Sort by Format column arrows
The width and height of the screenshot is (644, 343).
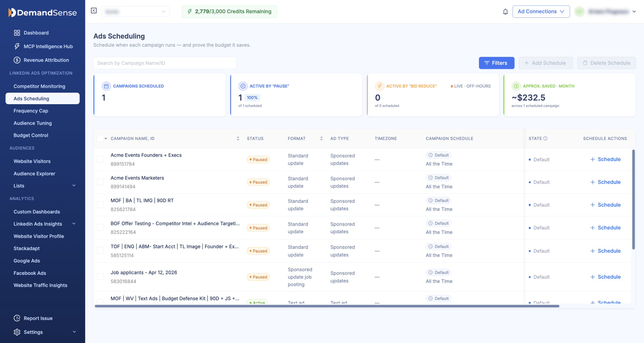tap(321, 138)
